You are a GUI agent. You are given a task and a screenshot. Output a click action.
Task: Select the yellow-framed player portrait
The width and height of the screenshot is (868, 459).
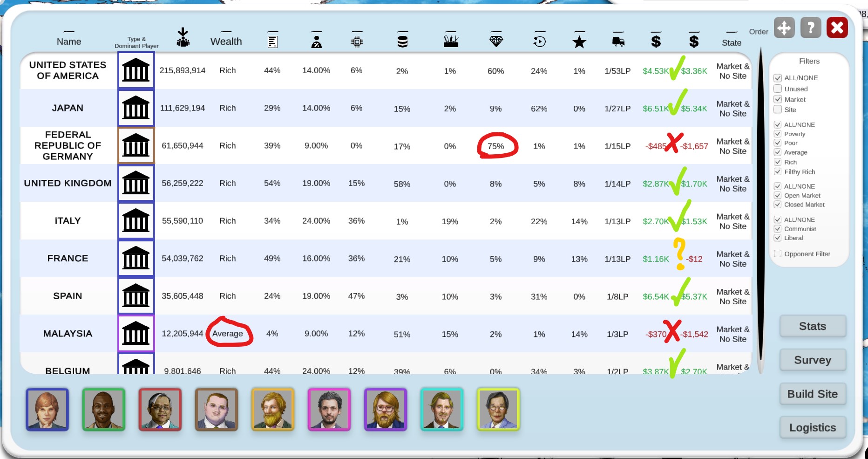coord(498,410)
